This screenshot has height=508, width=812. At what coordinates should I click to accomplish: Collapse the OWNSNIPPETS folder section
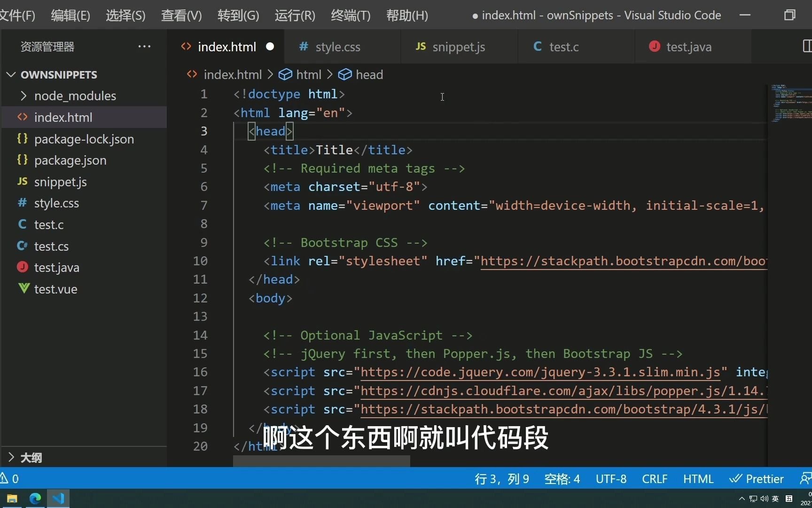(x=11, y=74)
